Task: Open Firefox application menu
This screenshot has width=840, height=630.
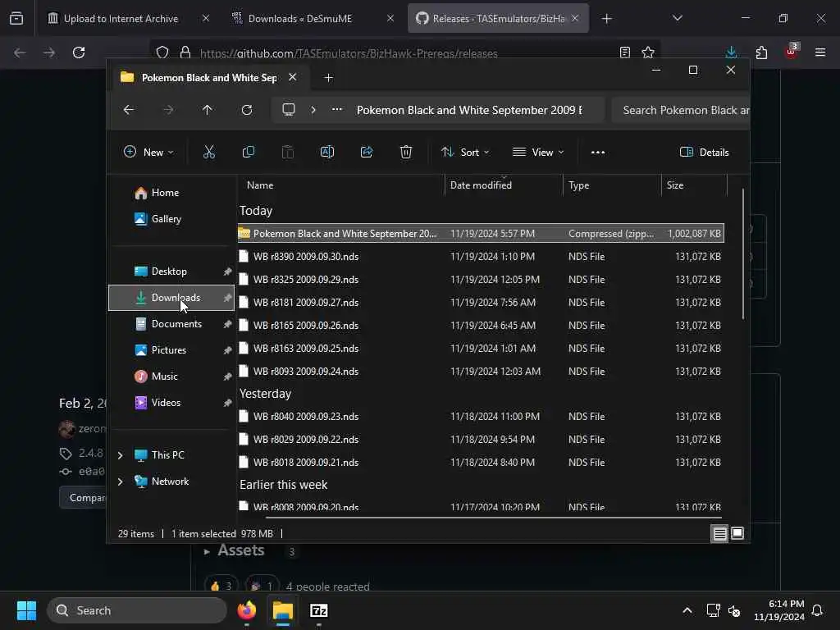Action: tap(820, 52)
